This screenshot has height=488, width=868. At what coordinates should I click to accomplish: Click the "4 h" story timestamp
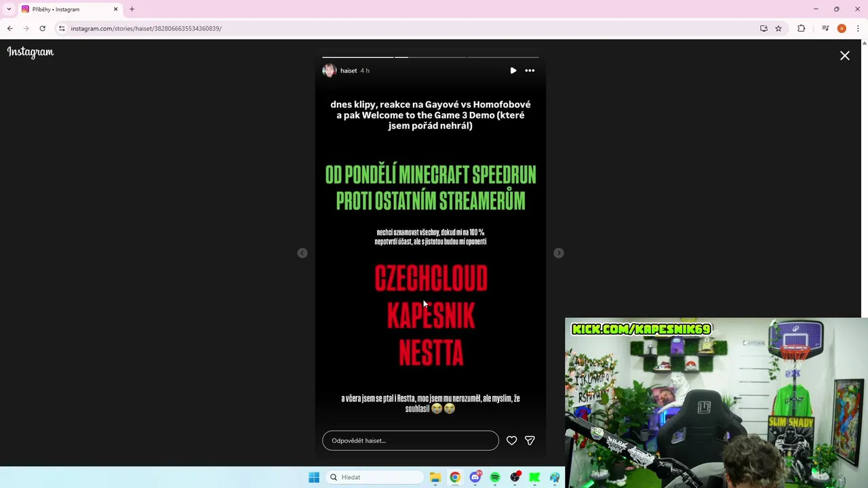coord(365,70)
